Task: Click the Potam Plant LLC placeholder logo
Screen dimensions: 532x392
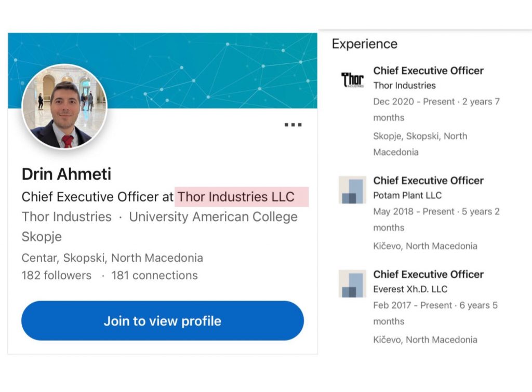Action: click(352, 190)
